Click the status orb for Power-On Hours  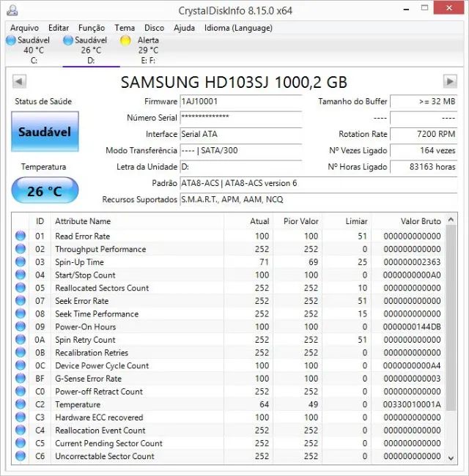point(21,327)
